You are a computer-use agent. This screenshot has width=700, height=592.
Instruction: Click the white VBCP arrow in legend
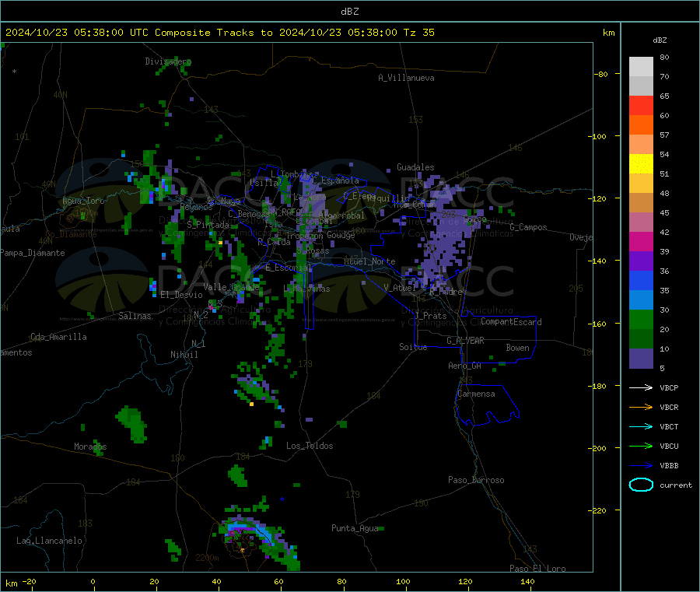click(641, 387)
